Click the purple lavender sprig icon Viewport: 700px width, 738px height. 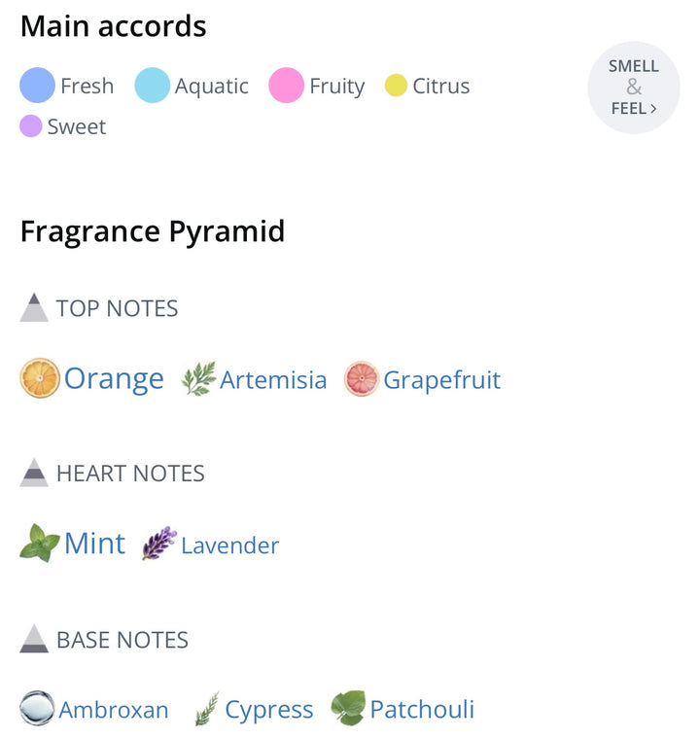(x=159, y=544)
